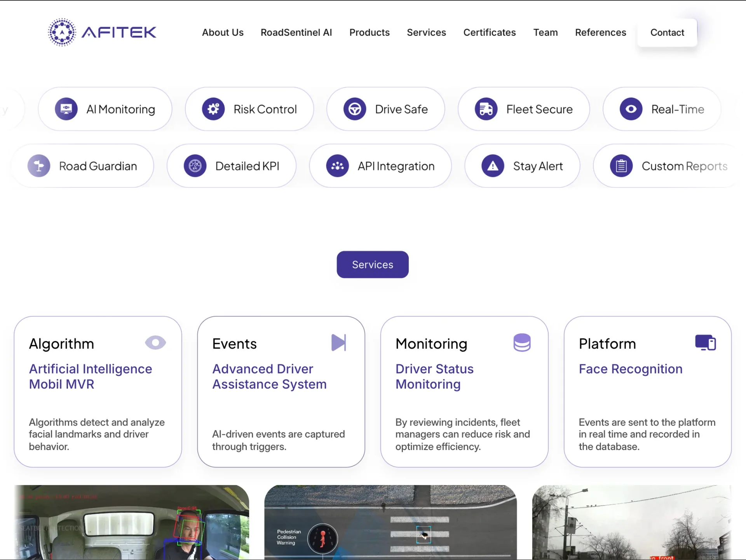Select the Stay Alert pill label
Viewport: 746px width, 560px height.
click(x=538, y=166)
